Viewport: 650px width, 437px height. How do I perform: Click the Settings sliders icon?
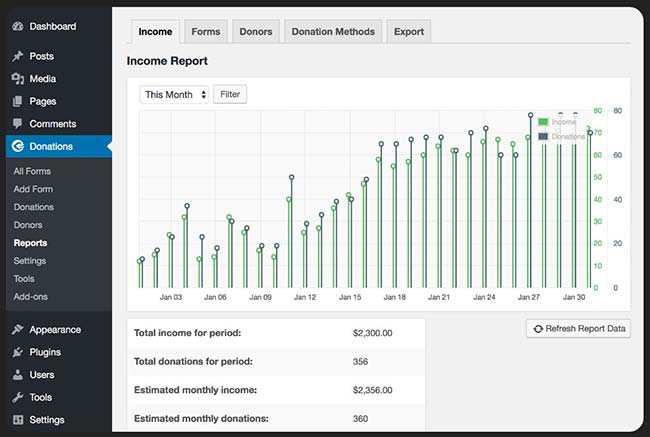tap(17, 420)
